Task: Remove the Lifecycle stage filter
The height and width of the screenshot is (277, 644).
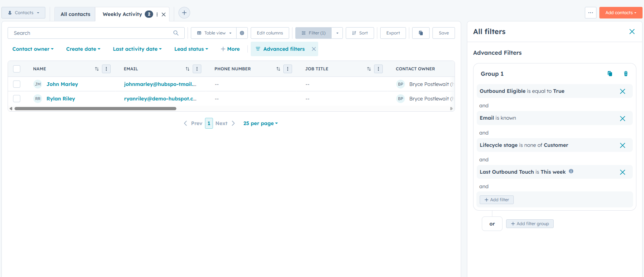Action: point(623,145)
